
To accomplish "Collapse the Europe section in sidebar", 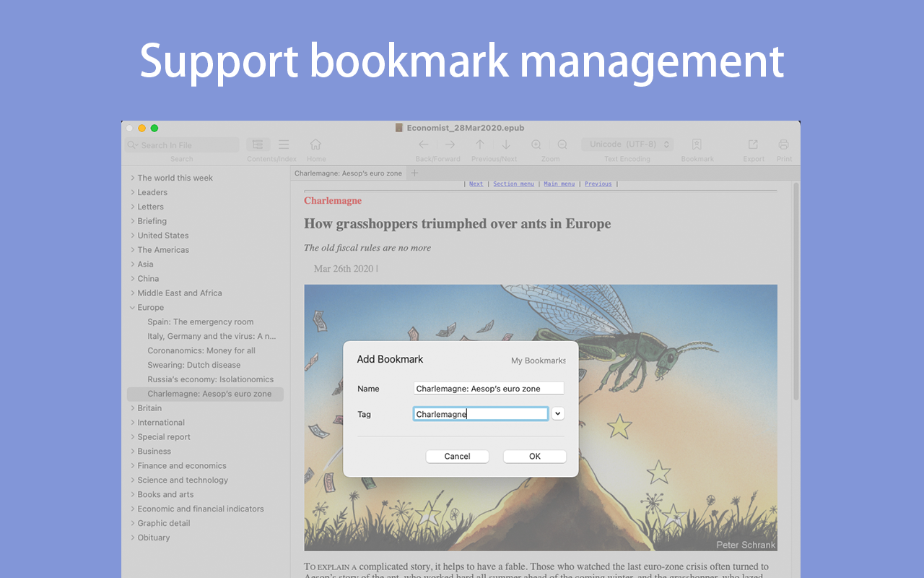I will tap(133, 308).
